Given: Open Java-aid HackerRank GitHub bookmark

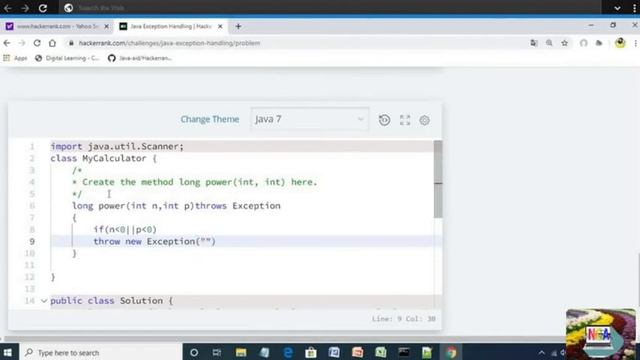Looking at the screenshot, I should coord(140,58).
